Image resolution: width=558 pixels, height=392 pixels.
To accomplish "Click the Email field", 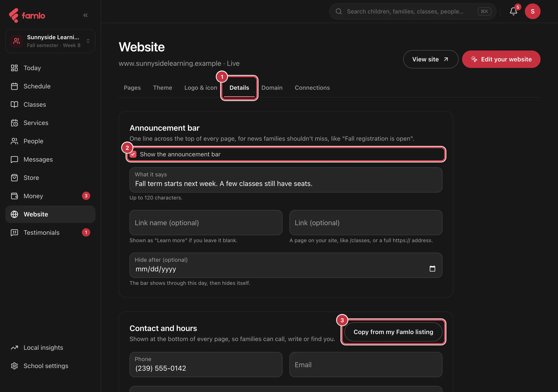I will click(366, 365).
